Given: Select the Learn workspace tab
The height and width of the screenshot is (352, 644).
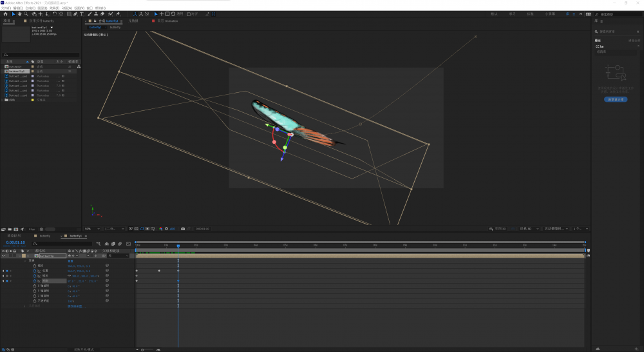Looking at the screenshot, I should tap(512, 14).
